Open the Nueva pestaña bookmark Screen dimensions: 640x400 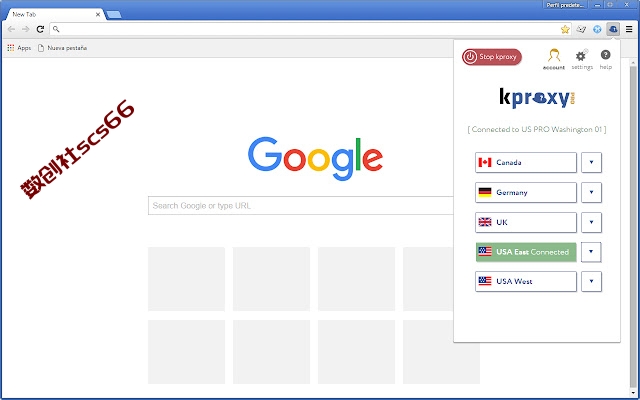(x=62, y=48)
